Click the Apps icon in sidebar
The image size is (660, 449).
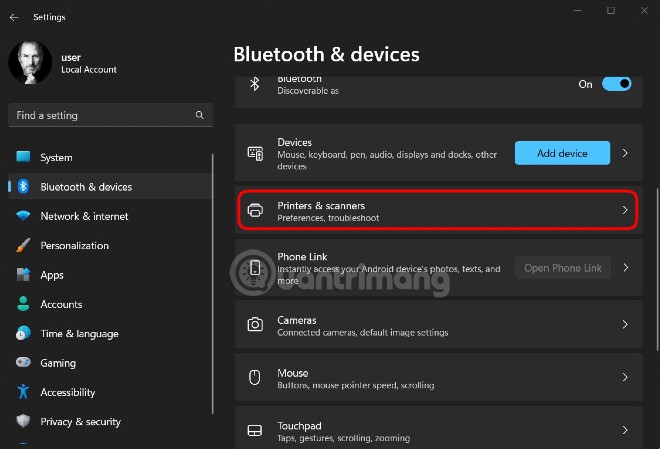pos(23,275)
